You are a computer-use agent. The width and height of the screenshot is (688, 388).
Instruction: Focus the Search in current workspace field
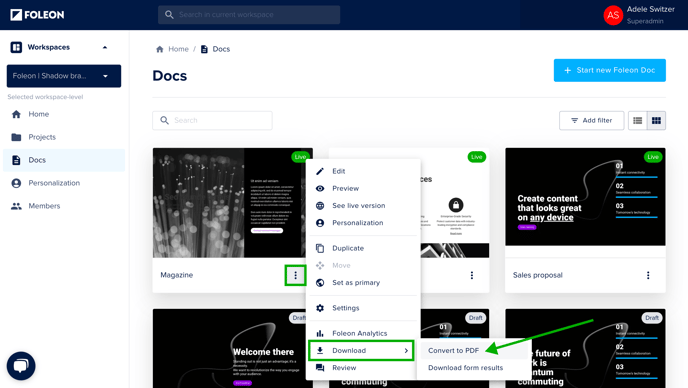tap(249, 14)
